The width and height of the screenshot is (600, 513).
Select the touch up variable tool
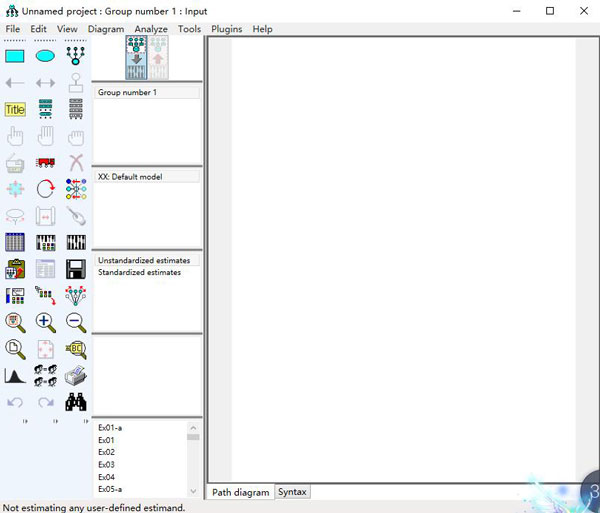click(76, 216)
